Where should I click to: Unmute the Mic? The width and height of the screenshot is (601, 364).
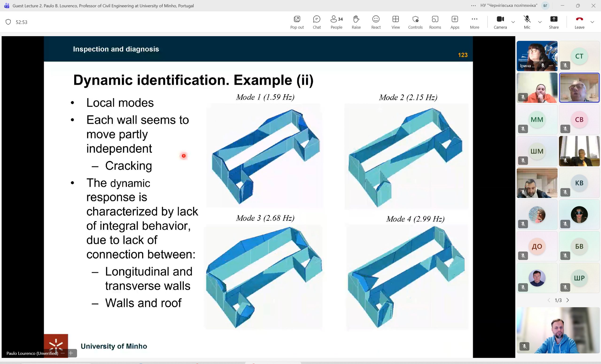coord(527,22)
